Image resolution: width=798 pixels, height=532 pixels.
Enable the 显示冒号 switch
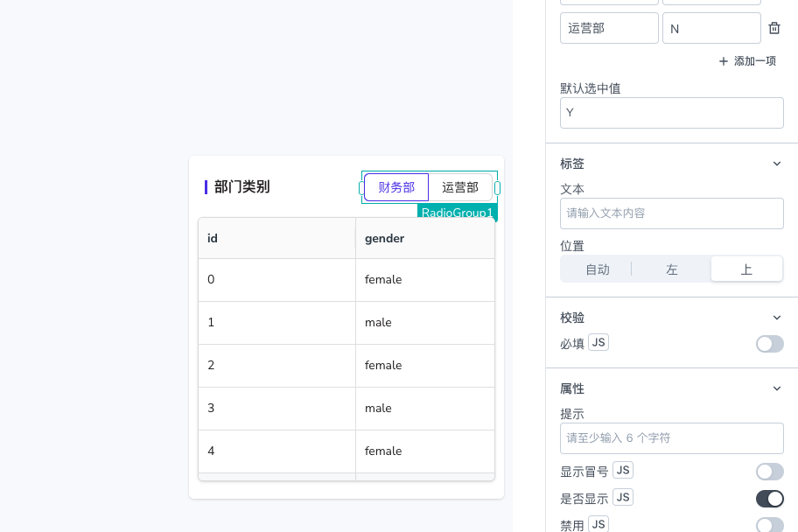pos(769,472)
